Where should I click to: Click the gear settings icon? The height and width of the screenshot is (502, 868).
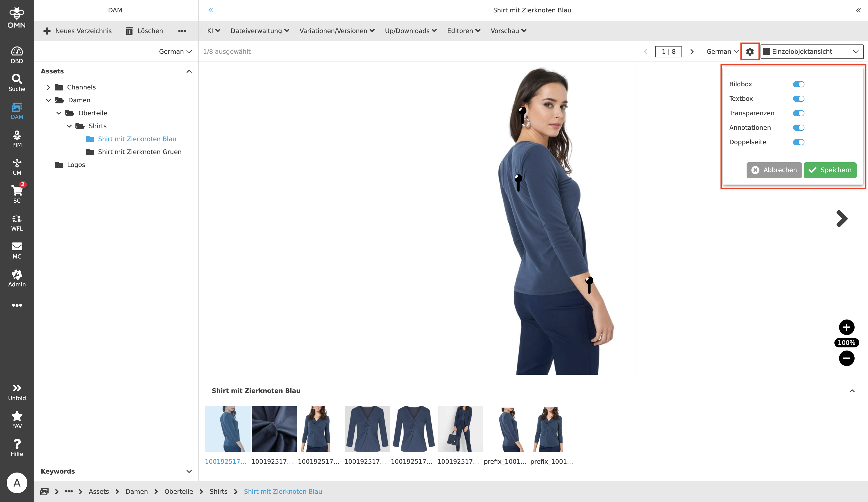[750, 51]
